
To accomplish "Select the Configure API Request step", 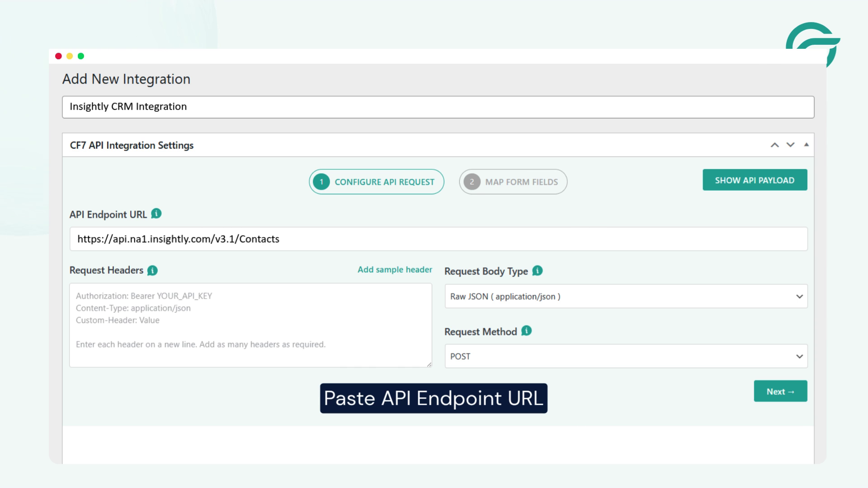I will [x=377, y=182].
